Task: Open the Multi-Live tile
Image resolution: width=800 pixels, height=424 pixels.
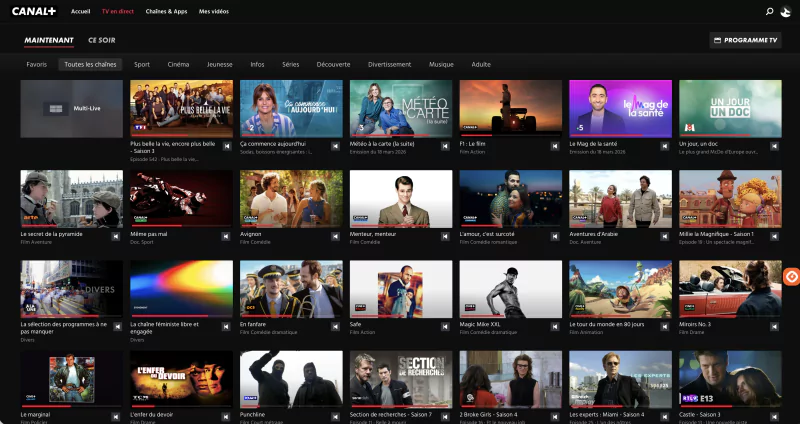Action: click(72, 107)
